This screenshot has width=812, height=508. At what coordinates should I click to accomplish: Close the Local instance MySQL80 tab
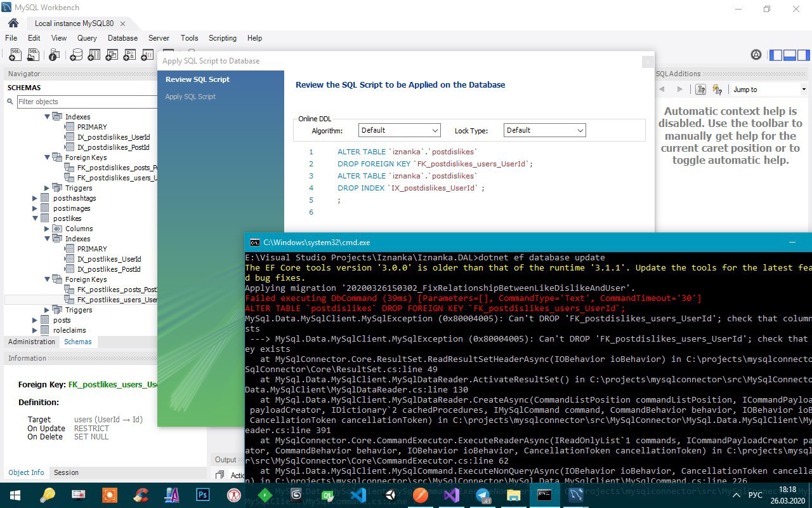tap(124, 23)
